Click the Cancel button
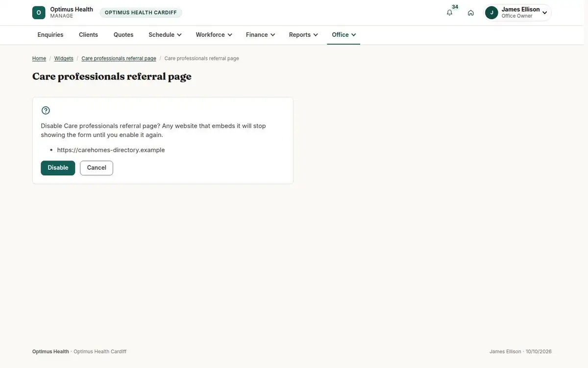 [x=97, y=168]
